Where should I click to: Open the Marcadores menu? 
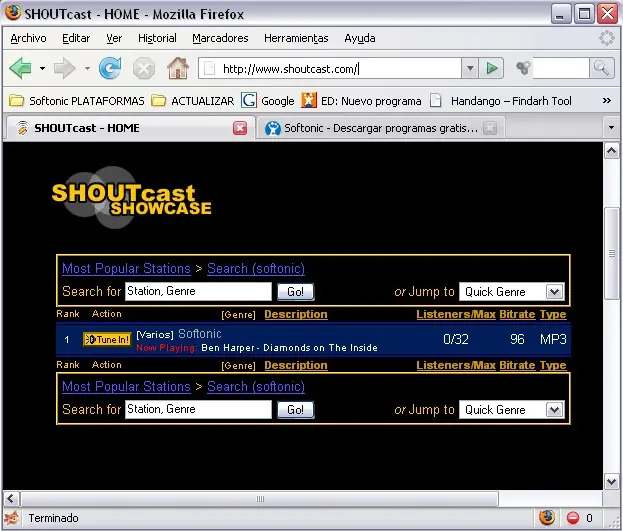pyautogui.click(x=220, y=38)
